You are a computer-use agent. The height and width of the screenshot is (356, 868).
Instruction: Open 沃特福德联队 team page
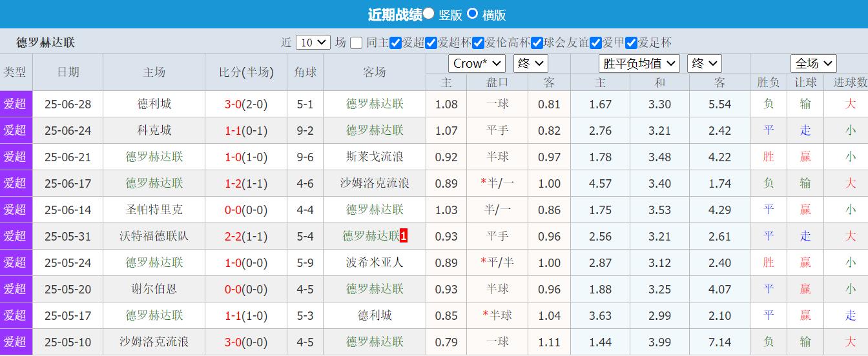[x=154, y=236]
